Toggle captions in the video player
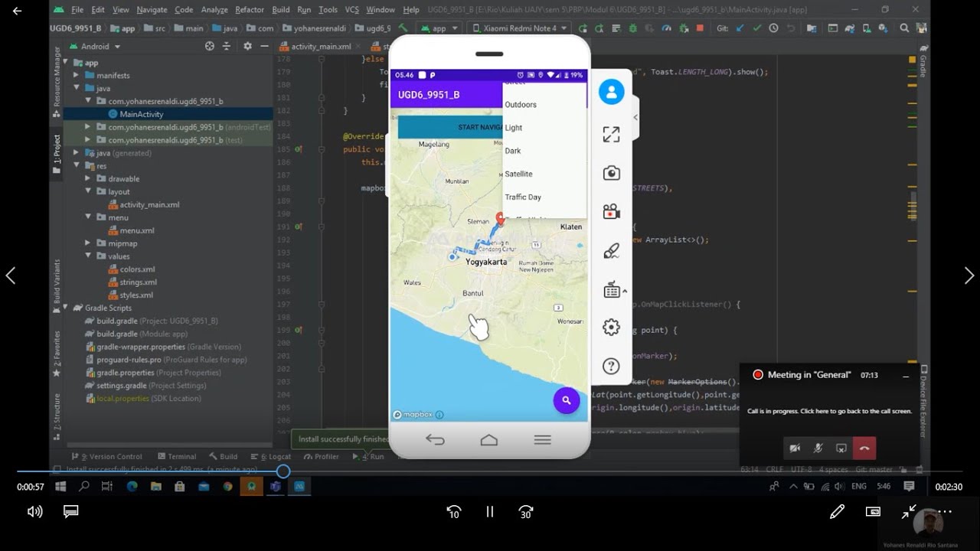This screenshot has height=551, width=980. (71, 511)
